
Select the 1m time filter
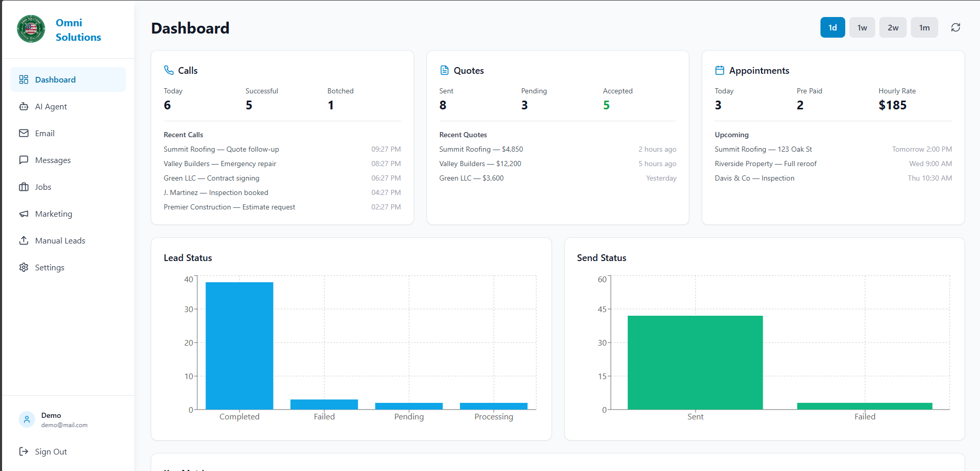(924, 27)
